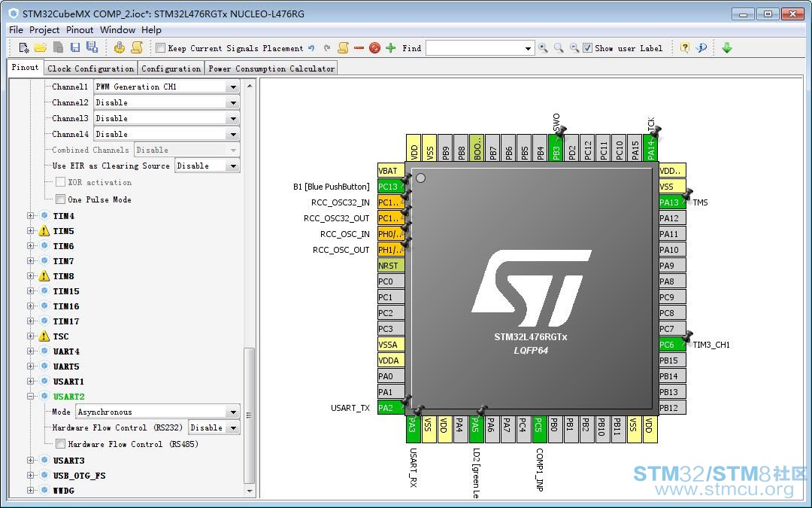Uncheck Show user Label checkbox
The image size is (812, 508).
(587, 48)
